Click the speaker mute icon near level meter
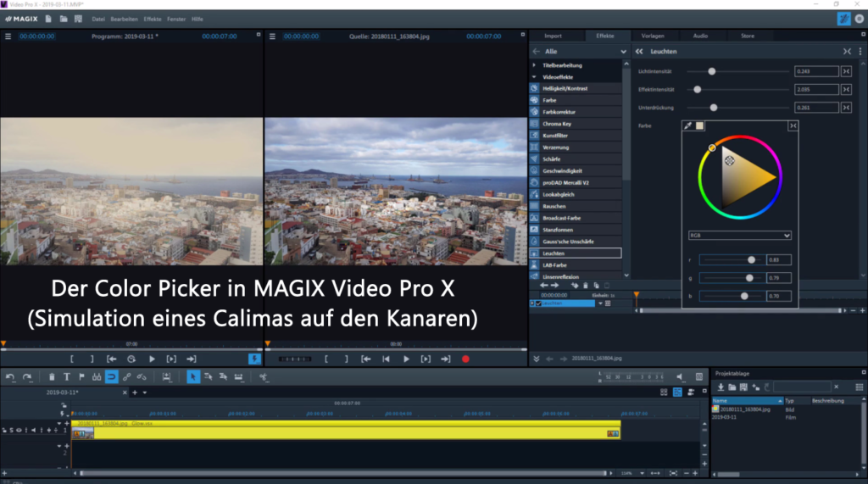Image resolution: width=868 pixels, height=484 pixels. (x=680, y=377)
